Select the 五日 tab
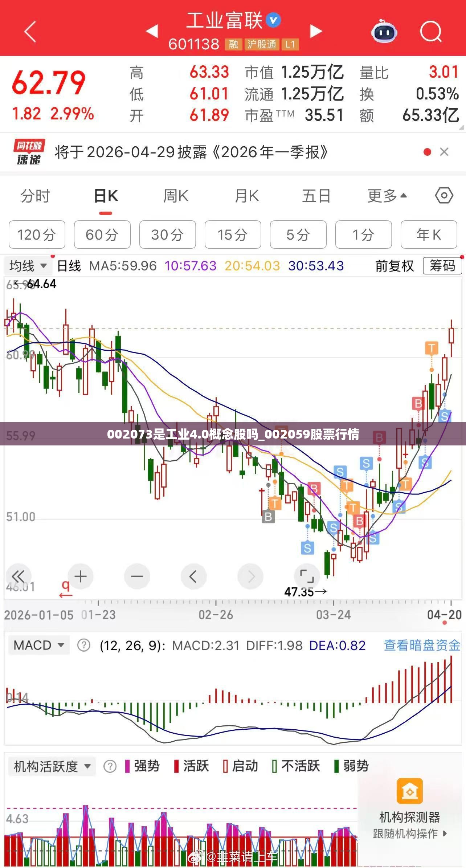 pos(316,196)
